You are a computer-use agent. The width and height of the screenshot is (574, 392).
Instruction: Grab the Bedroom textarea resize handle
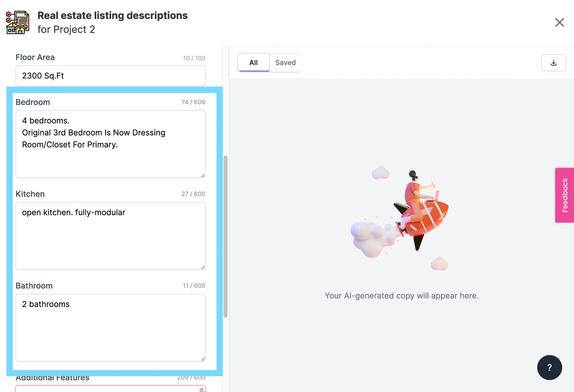coord(203,176)
